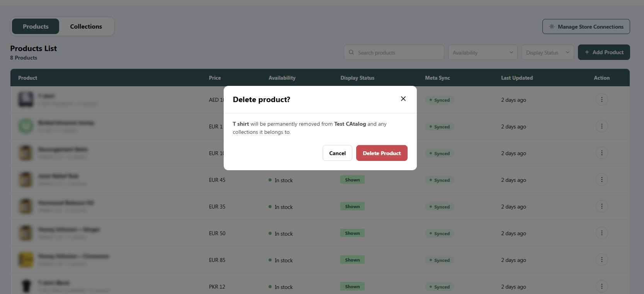644x294 pixels.
Task: Click green product thumbnail in EUR 1 row
Action: [26, 126]
